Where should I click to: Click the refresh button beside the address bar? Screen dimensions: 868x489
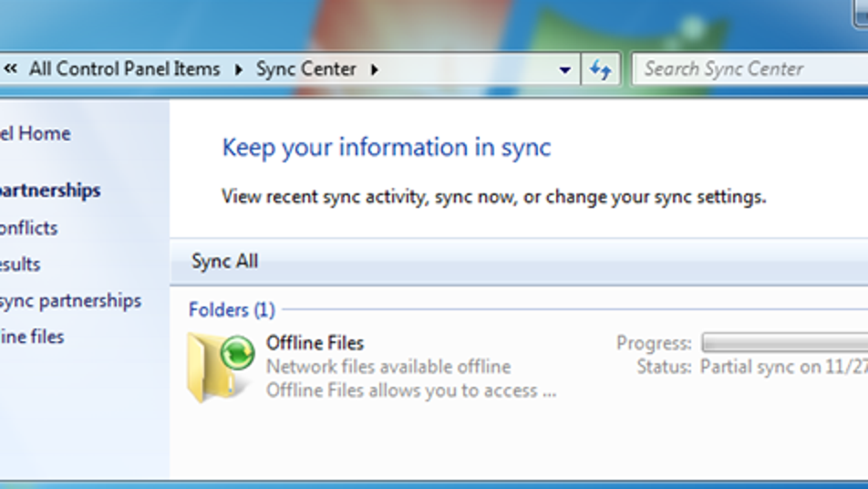[x=599, y=69]
